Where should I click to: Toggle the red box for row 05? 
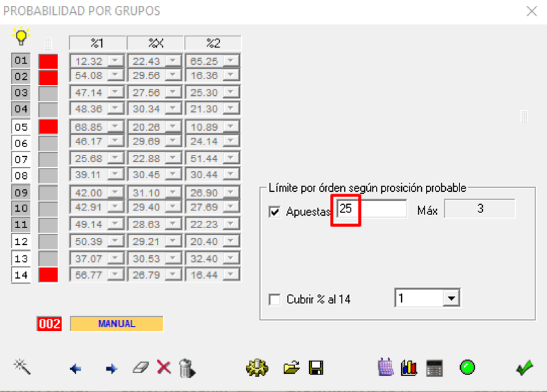[48, 126]
